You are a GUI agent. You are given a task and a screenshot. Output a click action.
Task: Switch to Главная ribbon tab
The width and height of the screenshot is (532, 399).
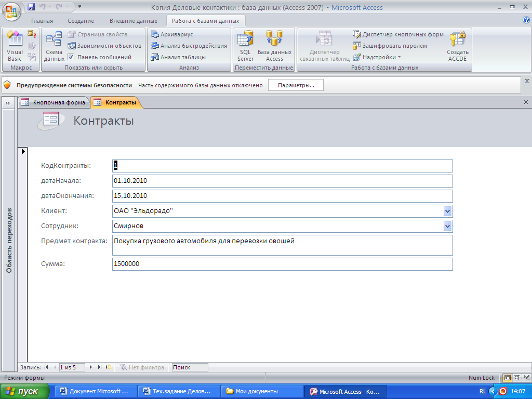[x=42, y=21]
